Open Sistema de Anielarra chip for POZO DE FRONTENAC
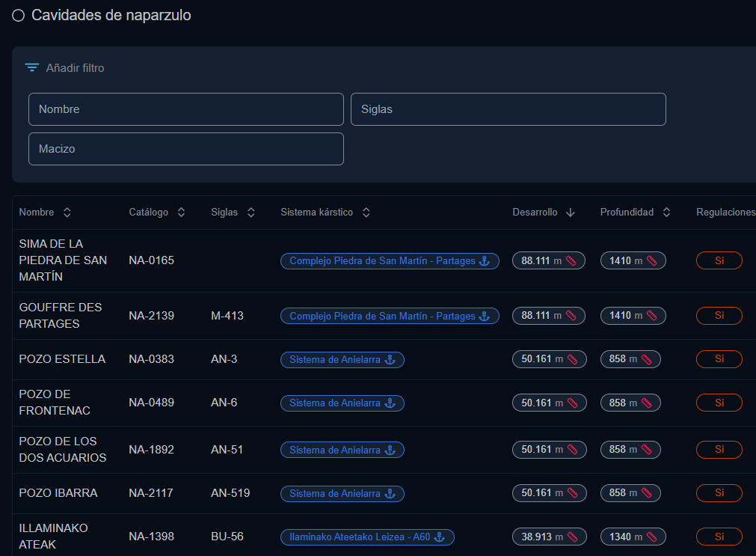The image size is (756, 556). (x=342, y=403)
